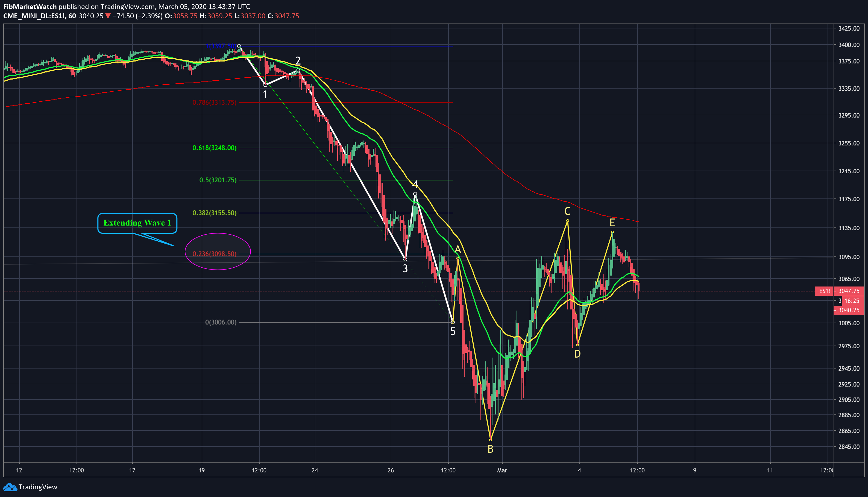The height and width of the screenshot is (497, 868).
Task: Select the yellow wave A label
Action: point(458,249)
